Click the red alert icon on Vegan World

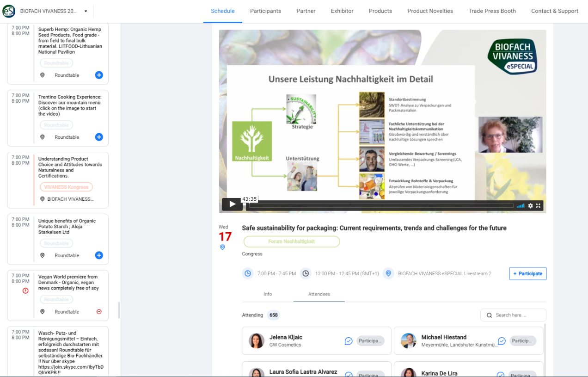click(25, 290)
